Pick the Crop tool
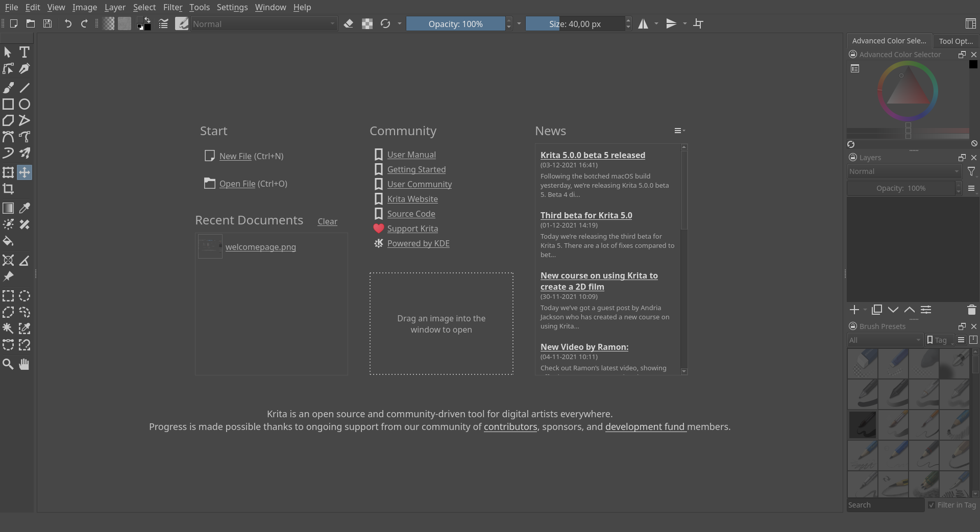 (x=8, y=189)
